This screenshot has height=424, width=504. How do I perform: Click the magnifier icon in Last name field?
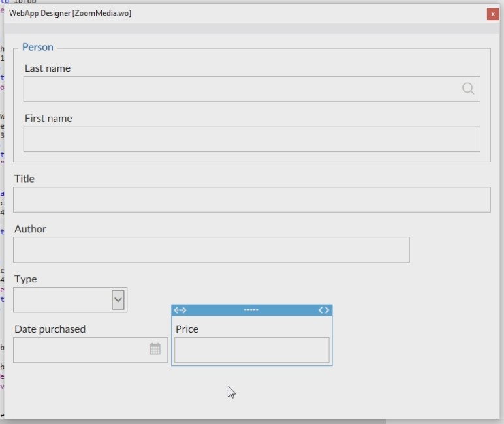point(468,89)
